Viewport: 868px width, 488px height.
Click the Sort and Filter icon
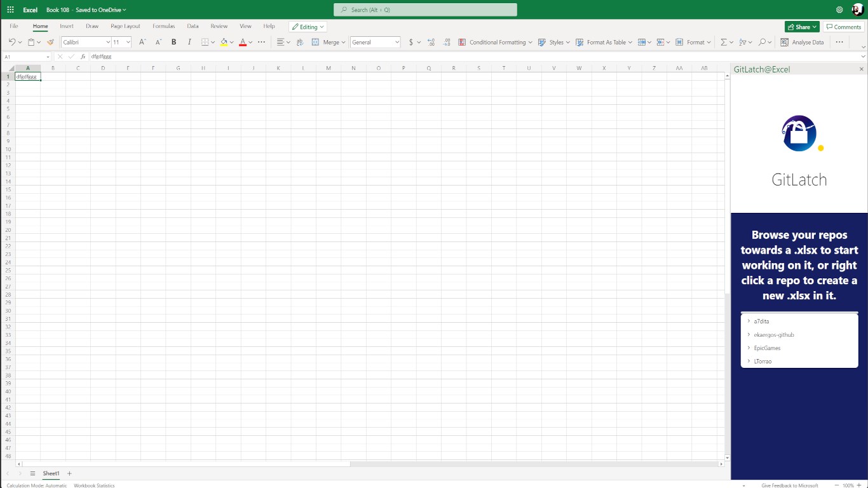[x=742, y=42]
